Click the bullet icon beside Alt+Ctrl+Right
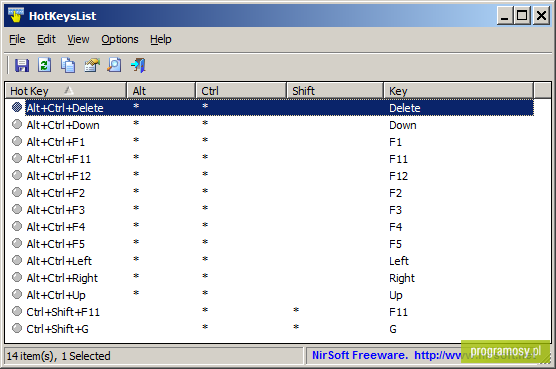 click(17, 278)
